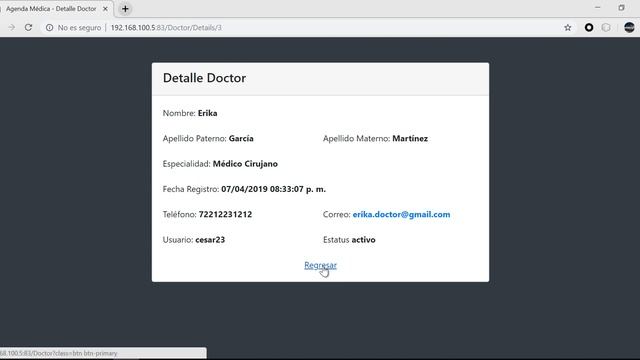Minimize the browser window
640x360 pixels.
pyautogui.click(x=598, y=8)
